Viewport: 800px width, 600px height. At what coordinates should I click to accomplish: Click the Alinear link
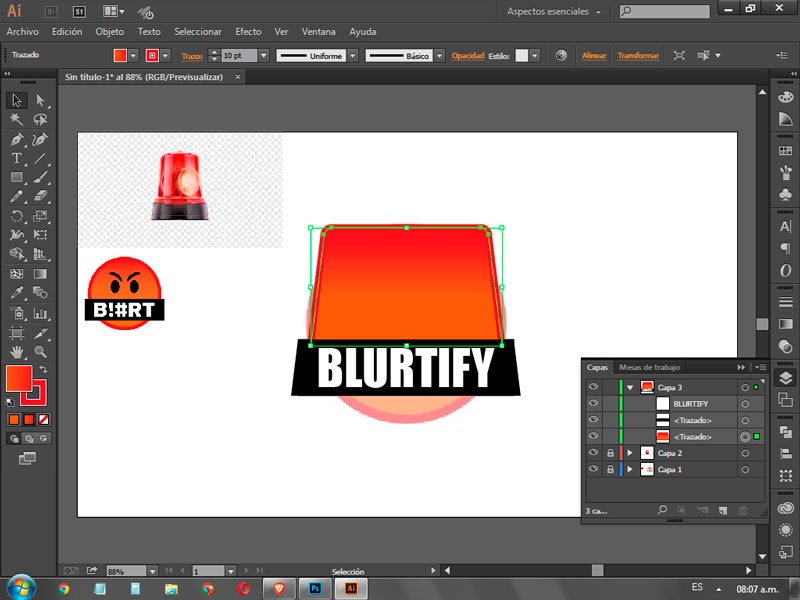(594, 56)
